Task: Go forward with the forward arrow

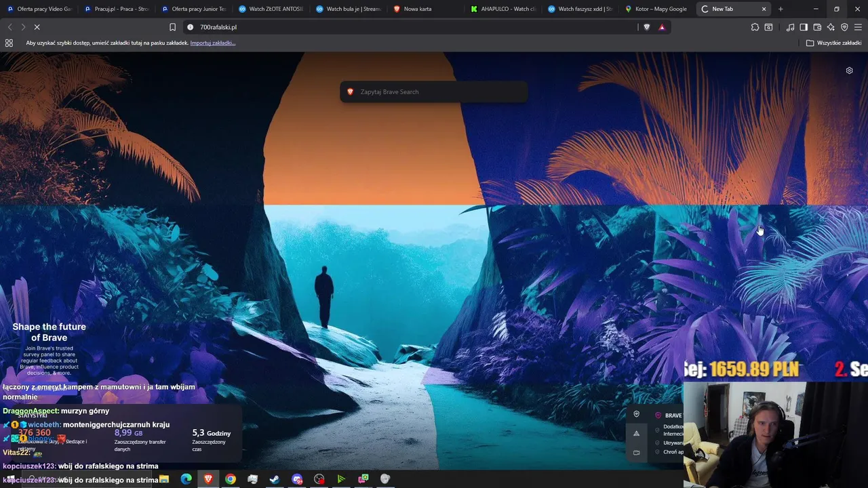Action: pos(23,27)
